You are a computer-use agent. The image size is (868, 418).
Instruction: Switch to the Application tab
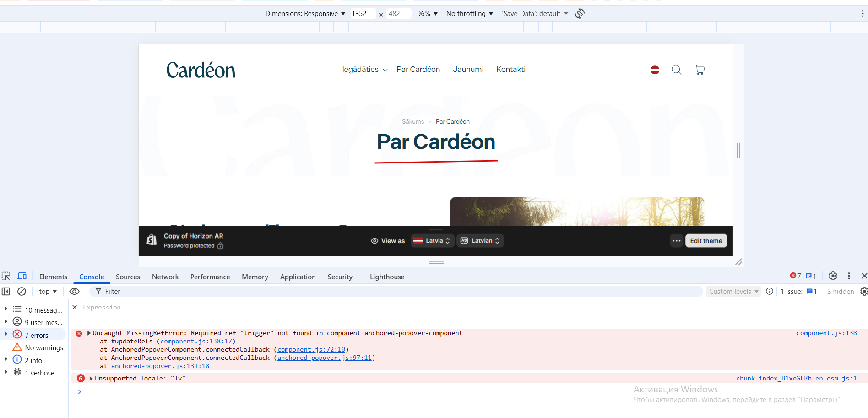tap(298, 277)
